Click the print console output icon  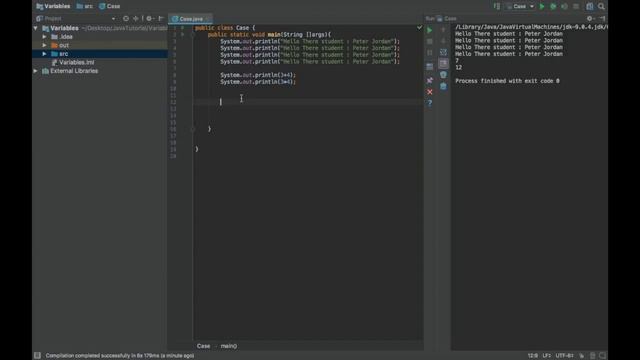click(443, 75)
